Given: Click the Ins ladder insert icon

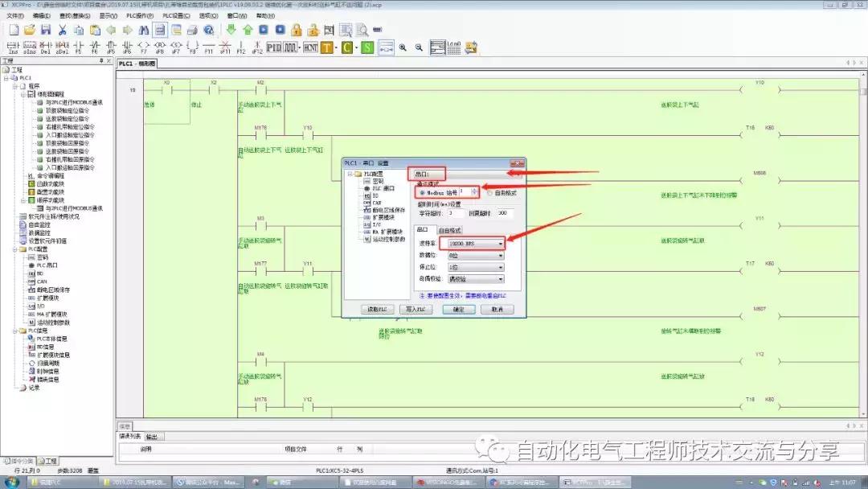Looking at the screenshot, I should click(12, 47).
